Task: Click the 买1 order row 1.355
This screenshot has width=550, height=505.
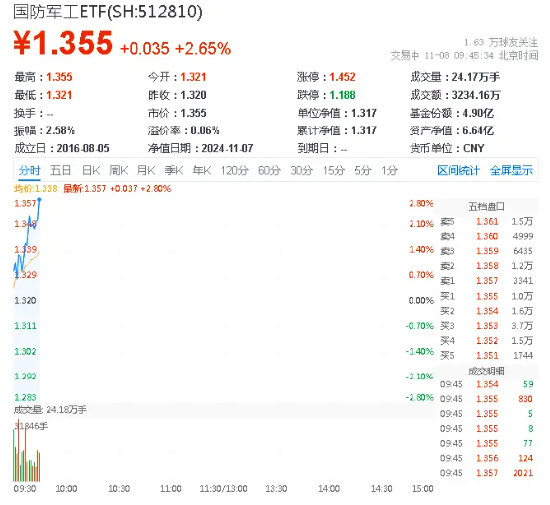Action: (x=487, y=296)
